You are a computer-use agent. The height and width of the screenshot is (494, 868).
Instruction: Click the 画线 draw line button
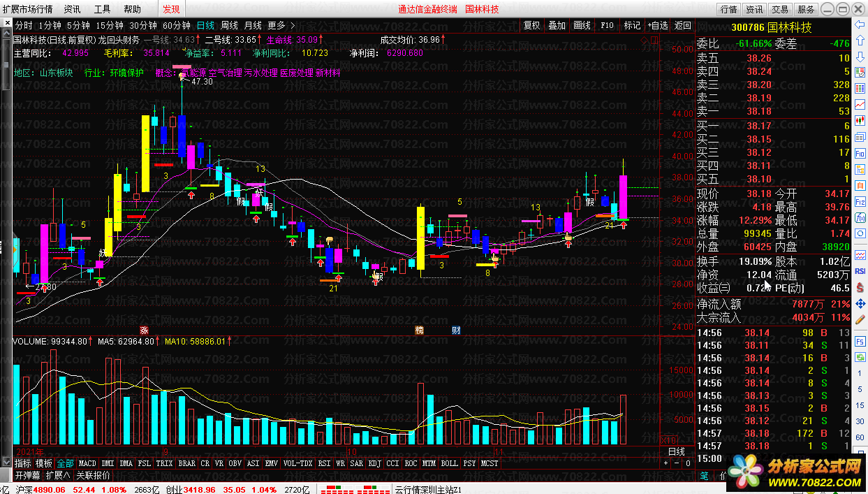[582, 25]
